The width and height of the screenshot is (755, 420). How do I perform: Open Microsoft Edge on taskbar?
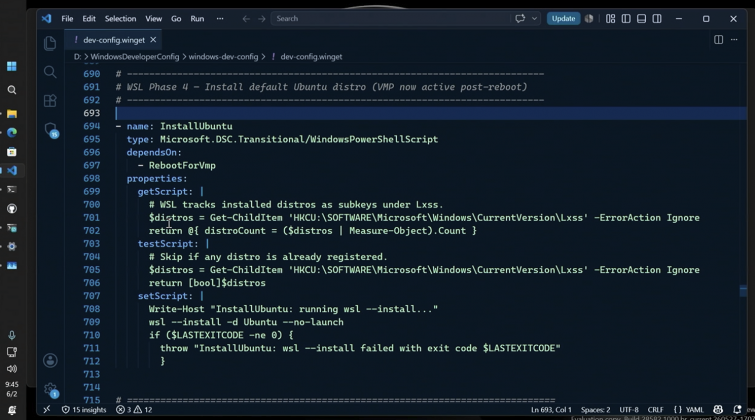(x=12, y=132)
